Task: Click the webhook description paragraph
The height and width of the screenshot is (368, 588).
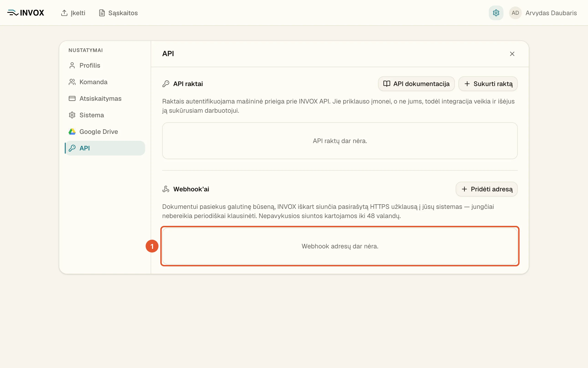Action: 328,211
